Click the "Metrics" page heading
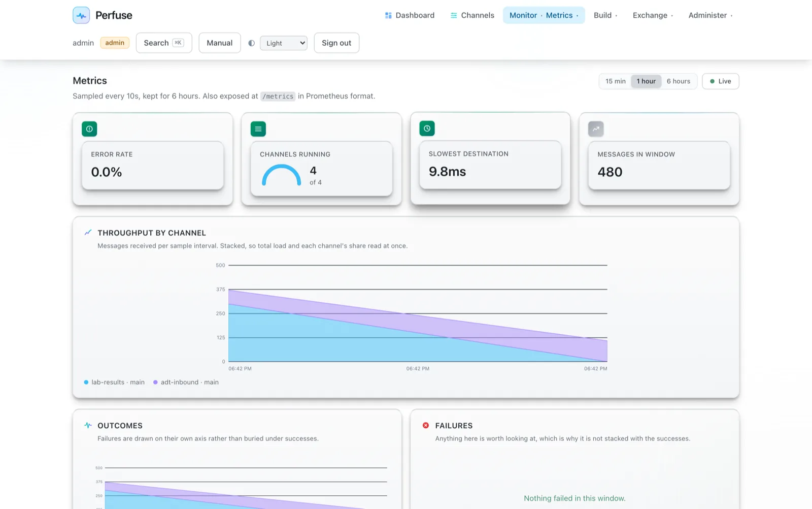 [x=90, y=81]
